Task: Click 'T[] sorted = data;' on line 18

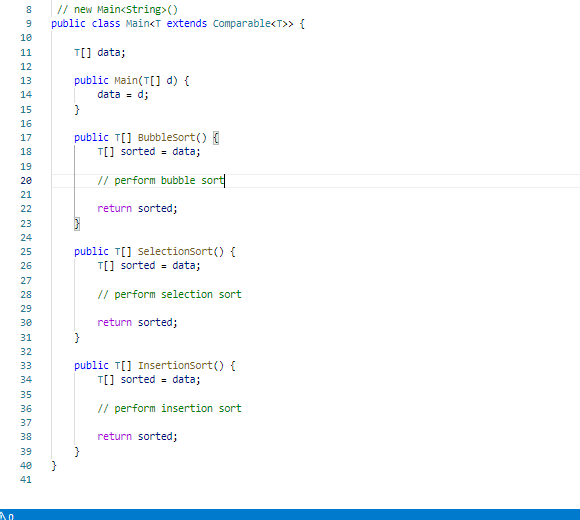Action: pyautogui.click(x=149, y=152)
